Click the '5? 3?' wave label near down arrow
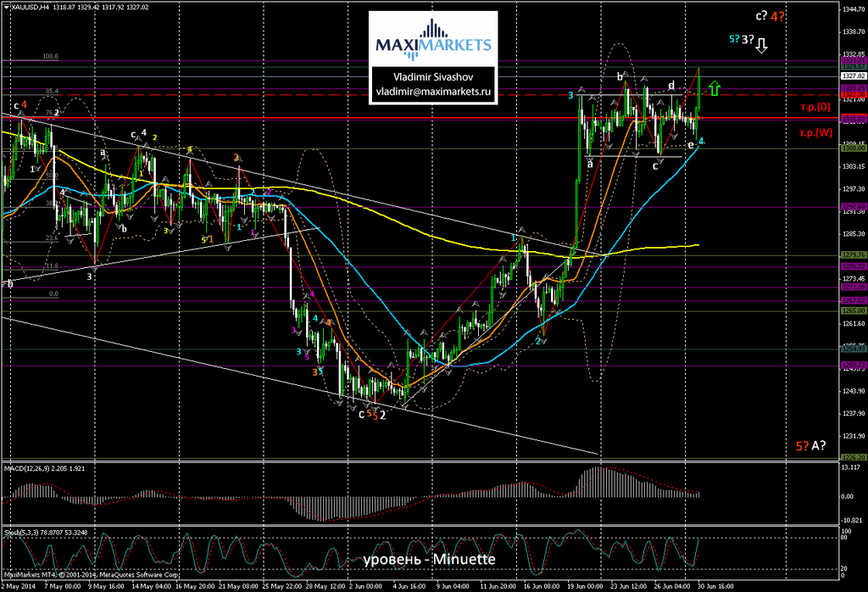Screen dimensions: 868x592 [x=741, y=39]
